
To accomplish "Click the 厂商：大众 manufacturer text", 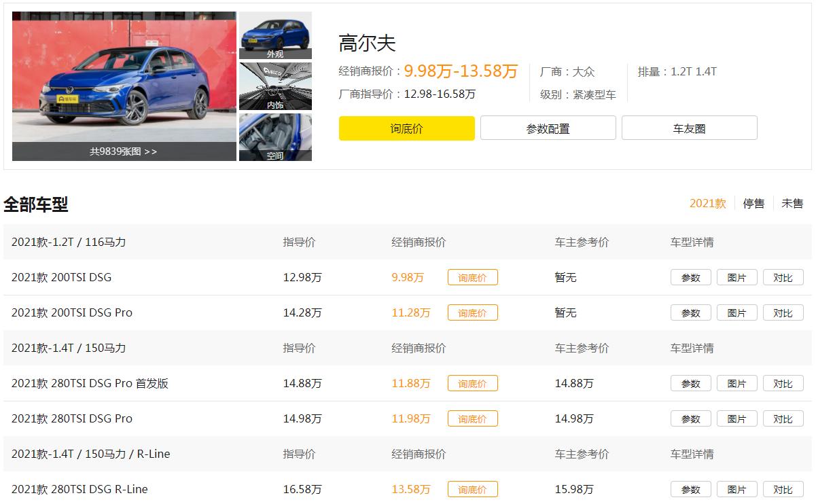I will pos(567,71).
